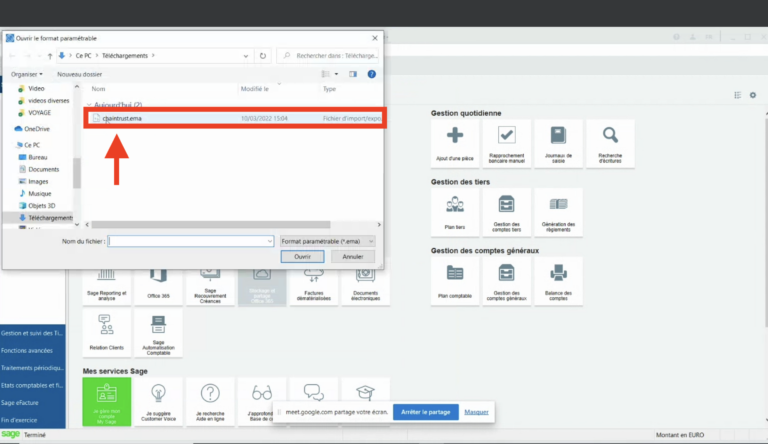Viewport: 768px width, 444px height.
Task: Open Je recherche Aide en ligne tile
Action: coord(210,402)
